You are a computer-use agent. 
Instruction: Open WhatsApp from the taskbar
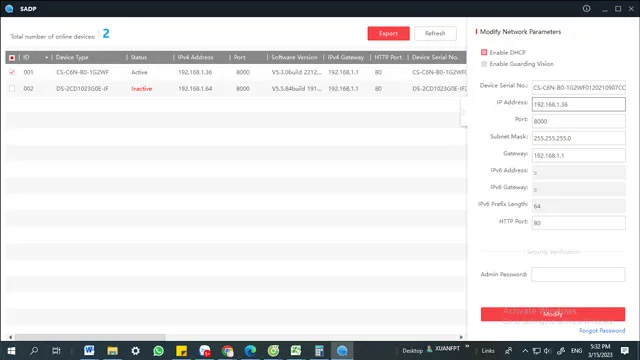click(158, 351)
